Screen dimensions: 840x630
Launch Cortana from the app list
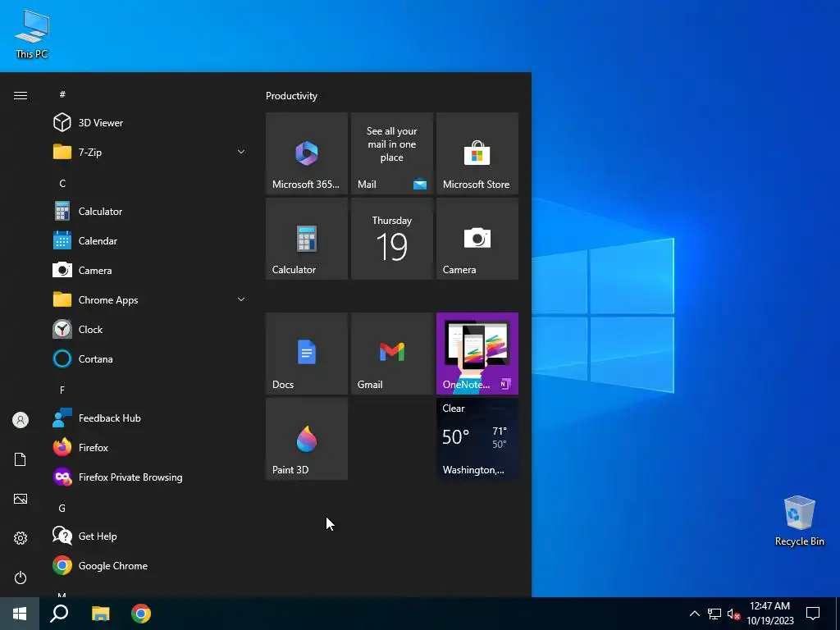(x=149, y=358)
